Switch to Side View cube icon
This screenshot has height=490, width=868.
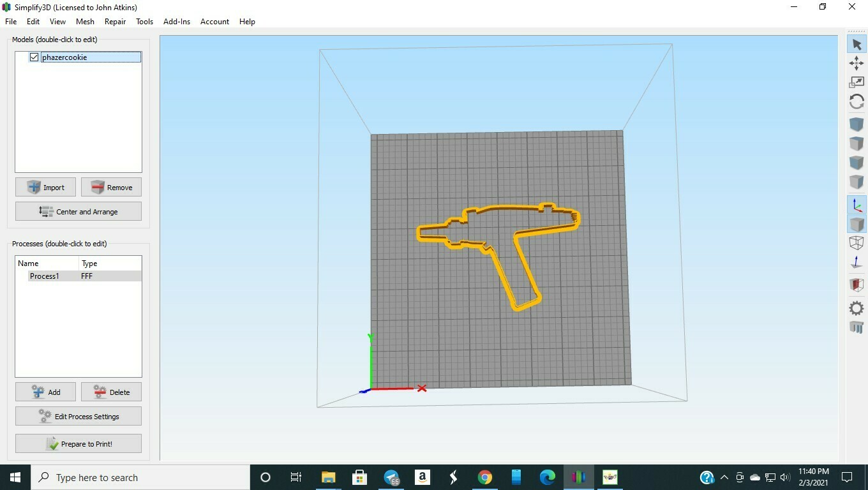point(857,182)
